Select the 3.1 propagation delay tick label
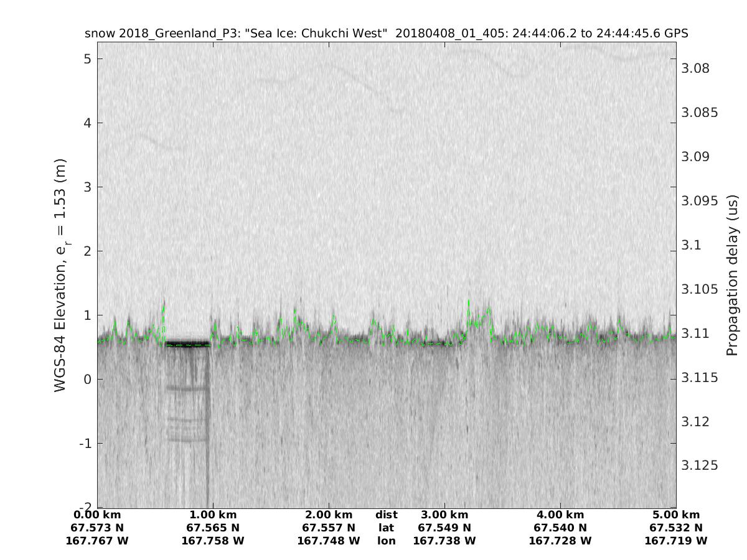The image size is (747, 560). click(691, 245)
